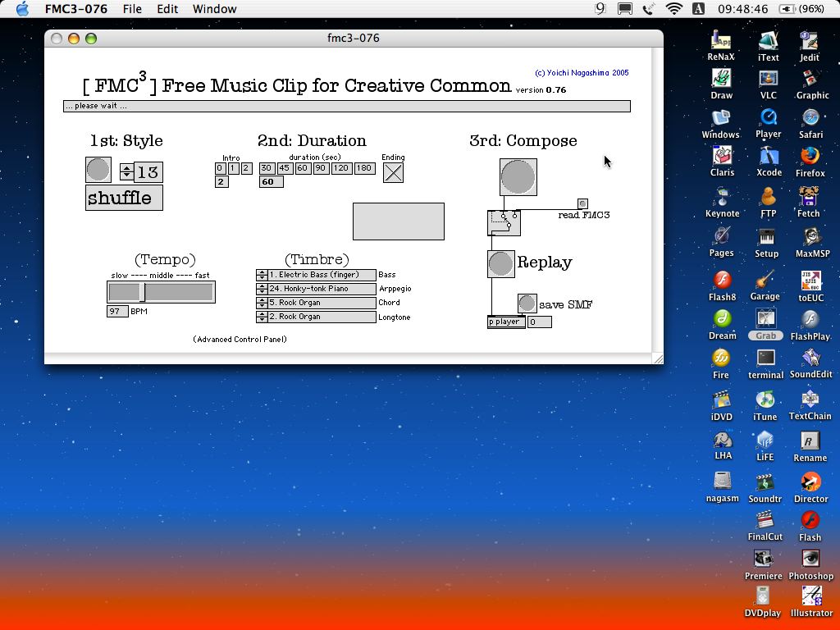Choose the 60 second duration button
The image size is (840, 630).
click(x=303, y=168)
